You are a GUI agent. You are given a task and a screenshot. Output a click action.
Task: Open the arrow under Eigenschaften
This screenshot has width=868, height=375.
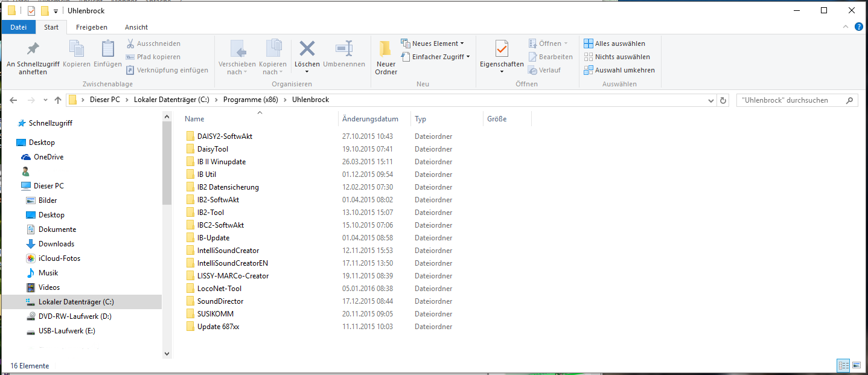[x=502, y=71]
